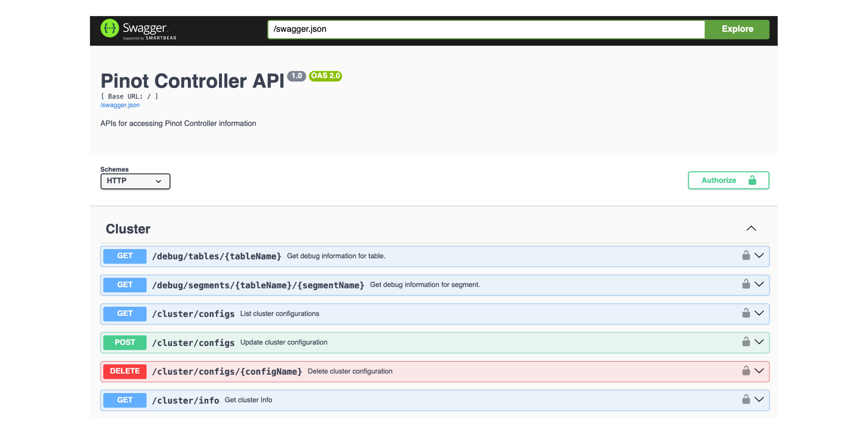This screenshot has width=868, height=434.
Task: Expand GET /cluster/info using its chevron
Action: (759, 400)
